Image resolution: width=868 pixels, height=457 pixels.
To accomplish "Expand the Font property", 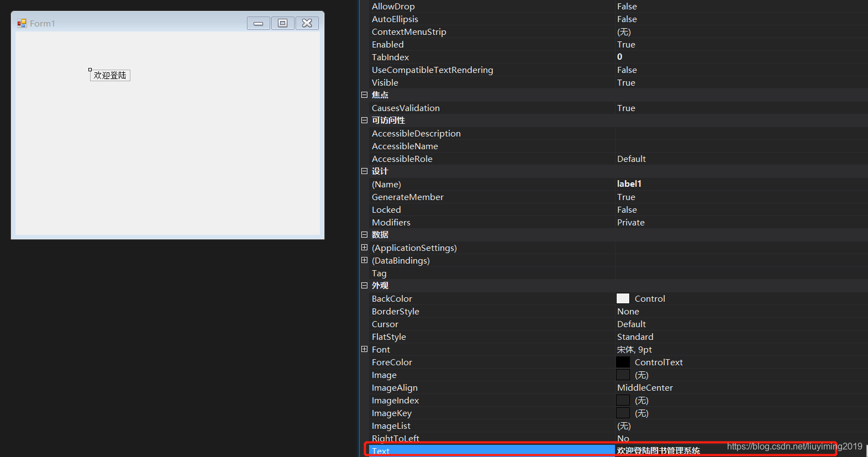I will 364,349.
